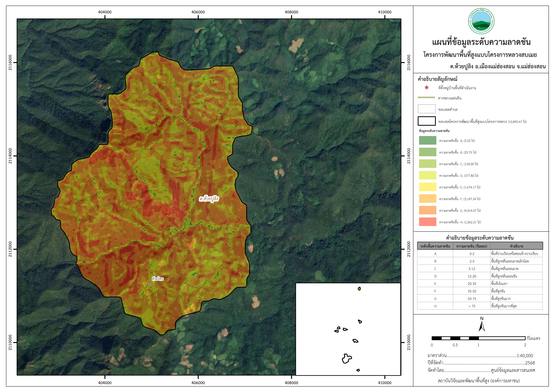Click the ศูนย์ข้อมูลและสารสนเทศ producer text
The width and height of the screenshot is (554, 392).
(x=513, y=370)
